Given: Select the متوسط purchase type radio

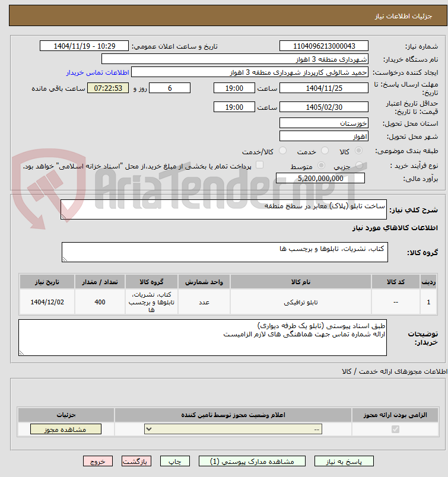Looking at the screenshot, I should 321,166.
